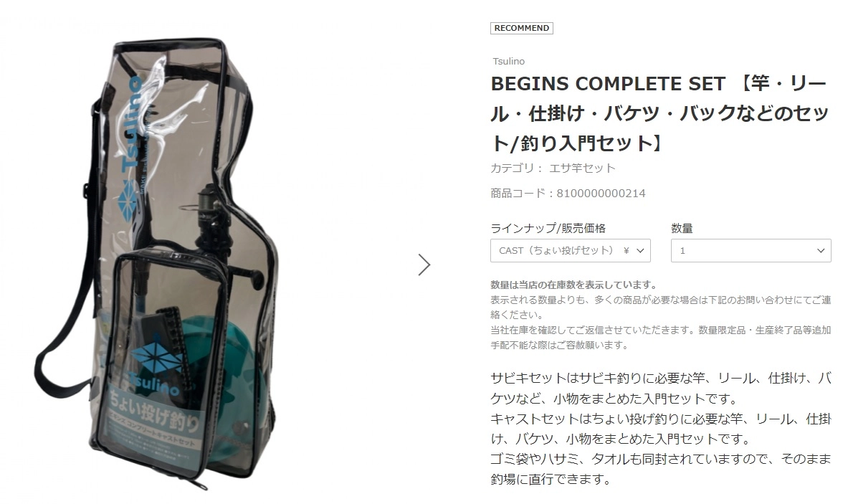Viewport: 848px width, 504px height.
Task: Open the ラインナップ/販売価格 dropdown
Action: (570, 251)
